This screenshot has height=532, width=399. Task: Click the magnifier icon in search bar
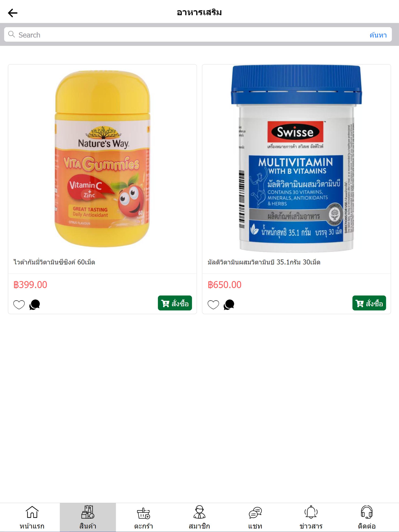point(11,34)
